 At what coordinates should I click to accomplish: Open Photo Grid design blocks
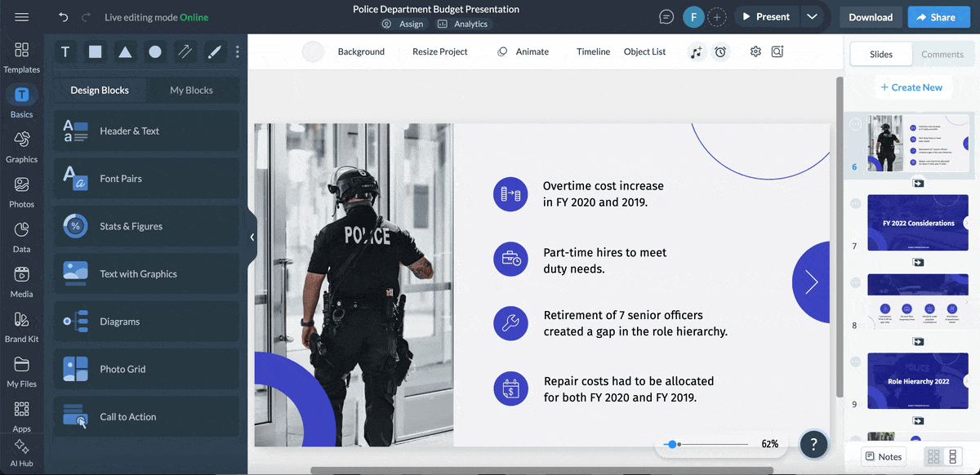pos(147,369)
